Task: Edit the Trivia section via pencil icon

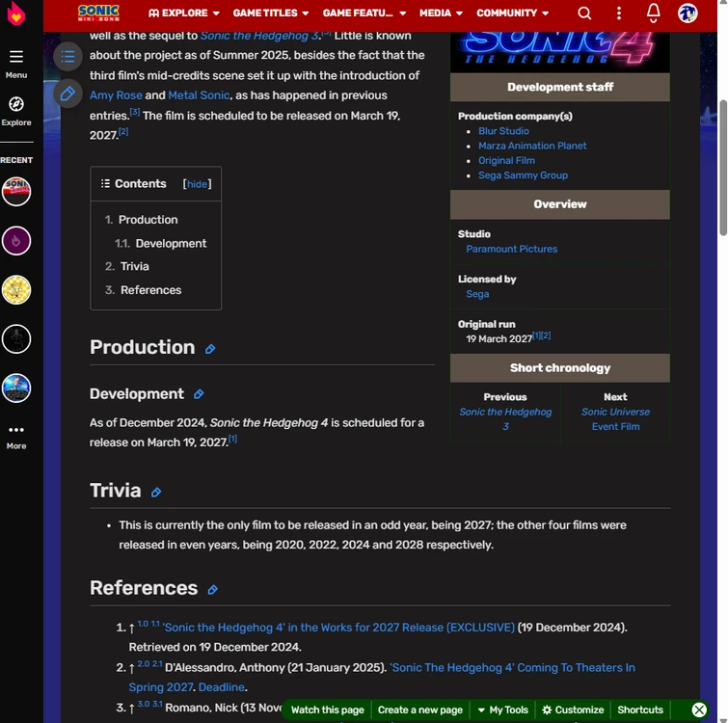Action: 156,493
